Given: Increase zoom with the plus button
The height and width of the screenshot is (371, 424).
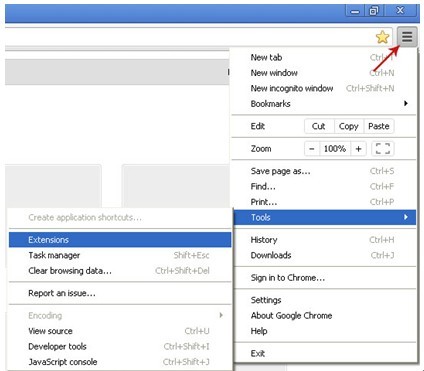Looking at the screenshot, I should click(359, 149).
